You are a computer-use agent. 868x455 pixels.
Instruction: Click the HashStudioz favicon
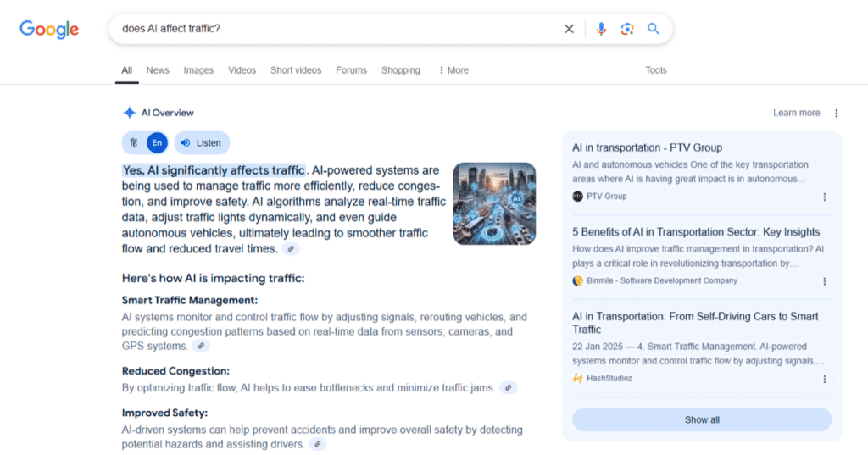pos(577,379)
